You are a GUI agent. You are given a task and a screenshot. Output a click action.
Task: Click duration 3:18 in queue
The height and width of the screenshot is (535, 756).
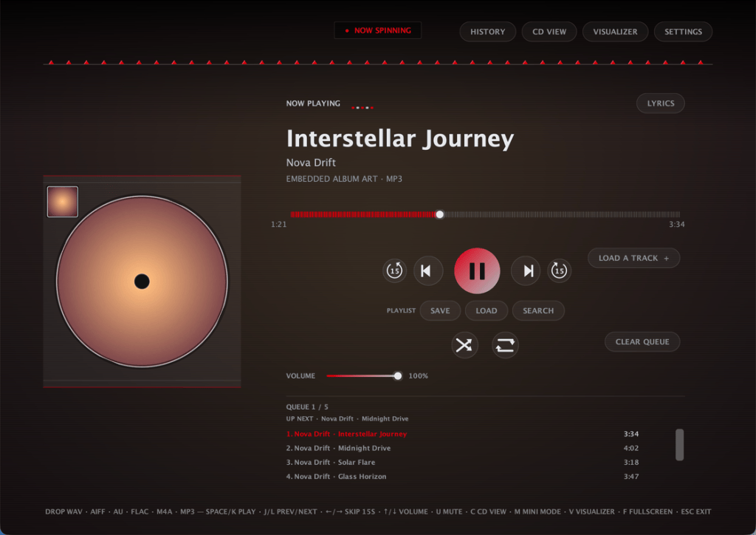point(631,462)
